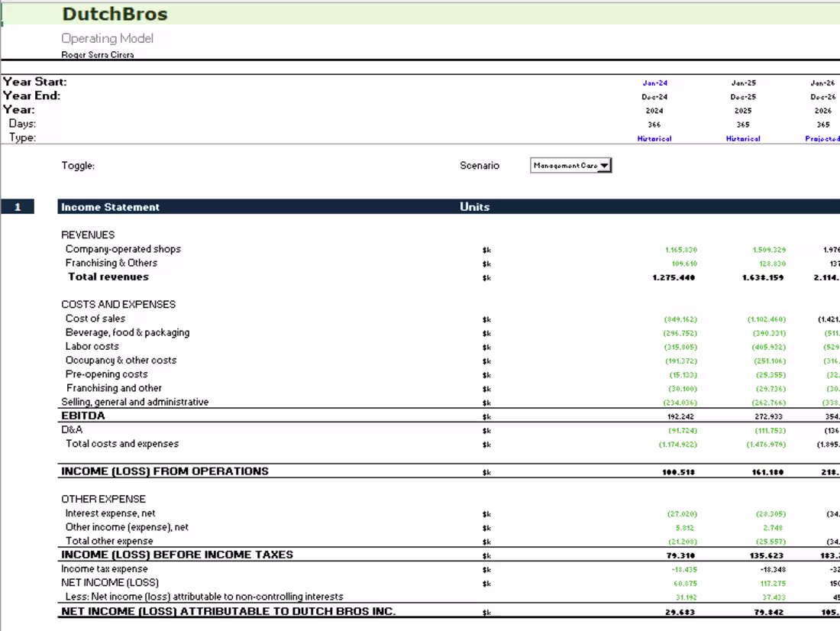Image resolution: width=840 pixels, height=631 pixels.
Task: Select the Historical type cell under 2024
Action: click(654, 139)
